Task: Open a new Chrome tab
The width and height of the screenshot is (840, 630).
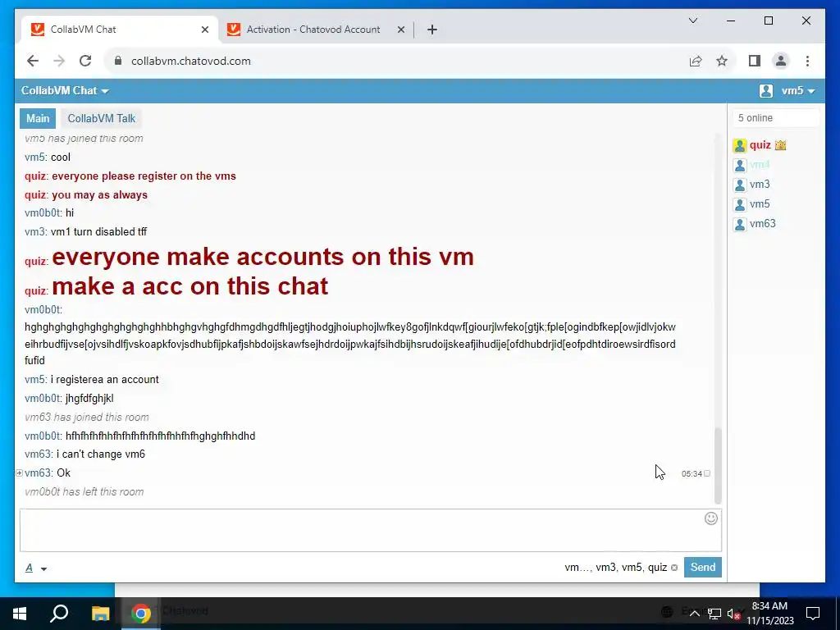Action: pos(432,30)
